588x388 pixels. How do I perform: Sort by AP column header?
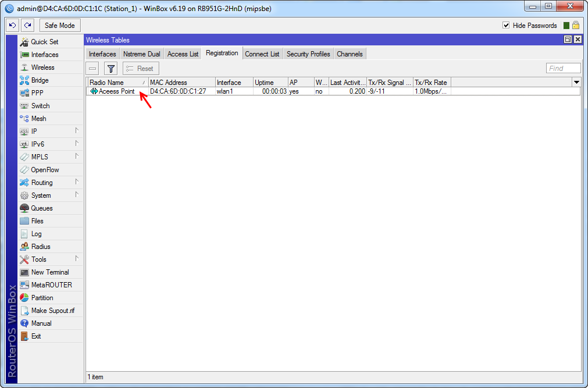(301, 83)
